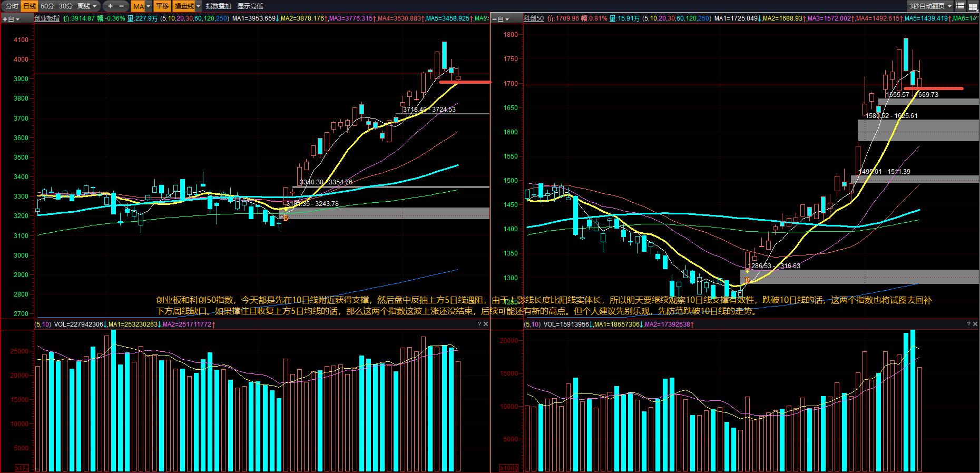The image size is (980, 473).
Task: Click right chart MA parameters (5,10,20,30,60,120,250)
Action: tap(677, 18)
